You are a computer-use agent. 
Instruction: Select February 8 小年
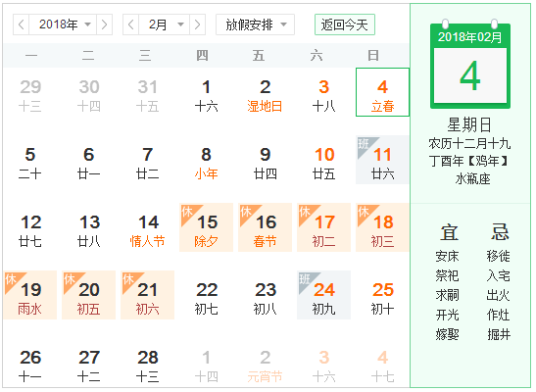tap(206, 160)
